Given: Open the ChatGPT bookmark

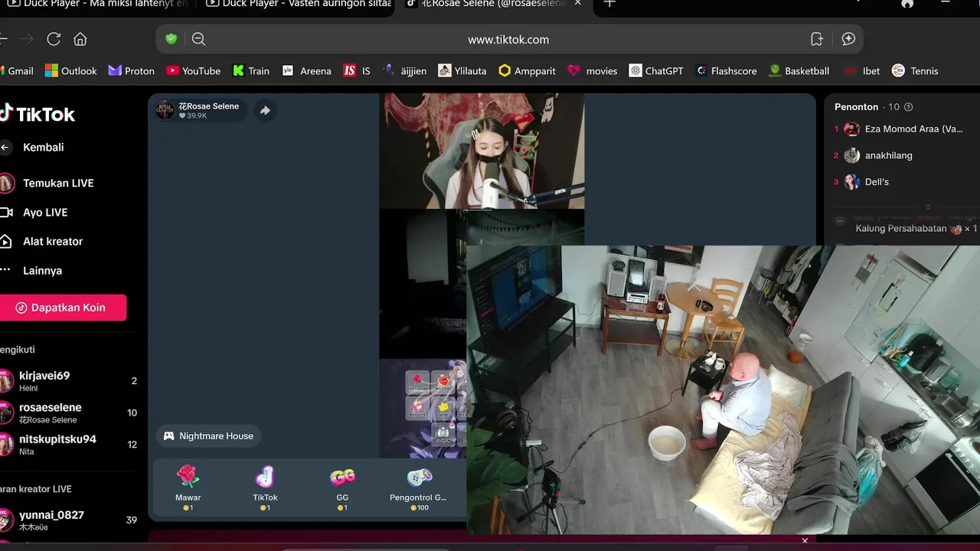Looking at the screenshot, I should point(656,70).
